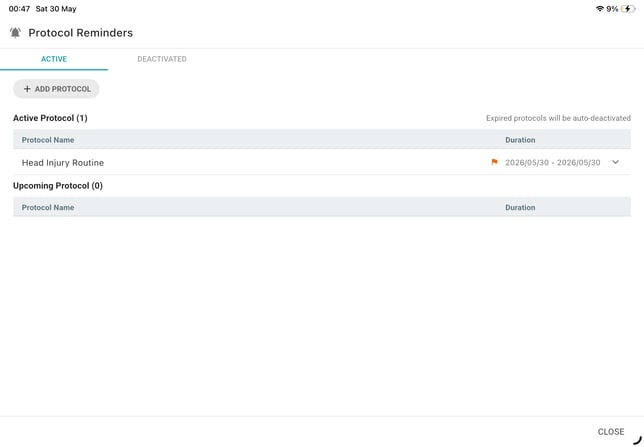Click the alarm bell icon beside Protocol Reminders
Screen dimensions: 644x447
click(x=15, y=33)
